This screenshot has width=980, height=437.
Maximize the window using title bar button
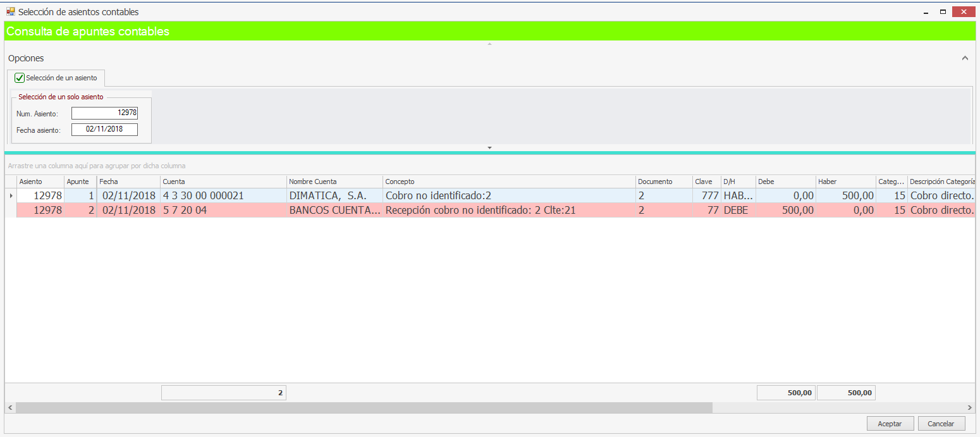(943, 12)
